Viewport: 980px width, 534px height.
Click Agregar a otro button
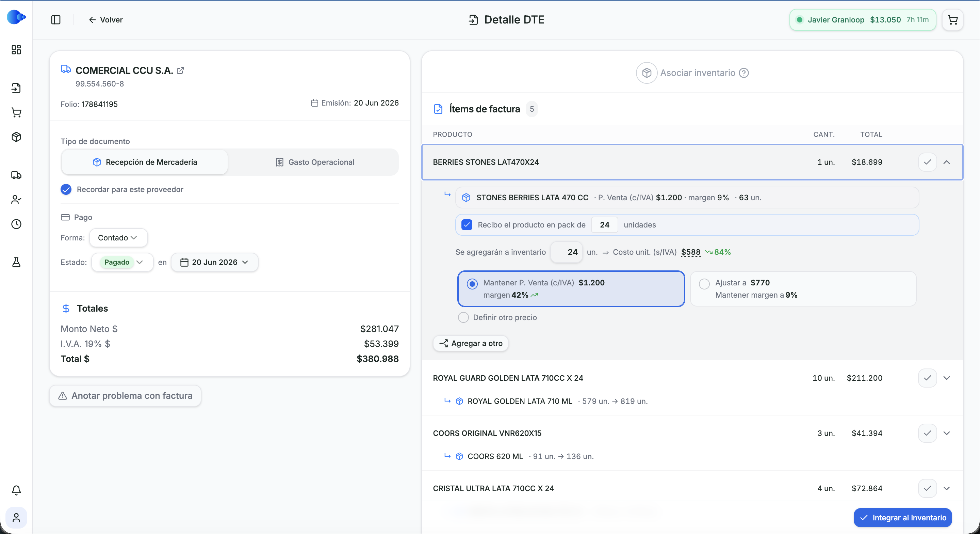point(471,343)
